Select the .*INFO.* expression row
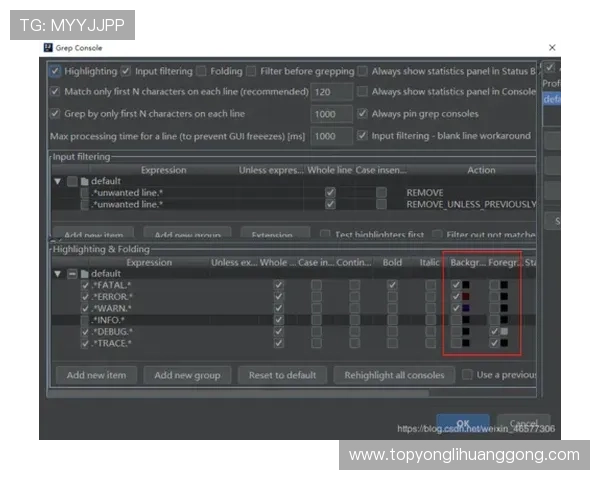Screen dimensions: 600x480 click(x=110, y=320)
